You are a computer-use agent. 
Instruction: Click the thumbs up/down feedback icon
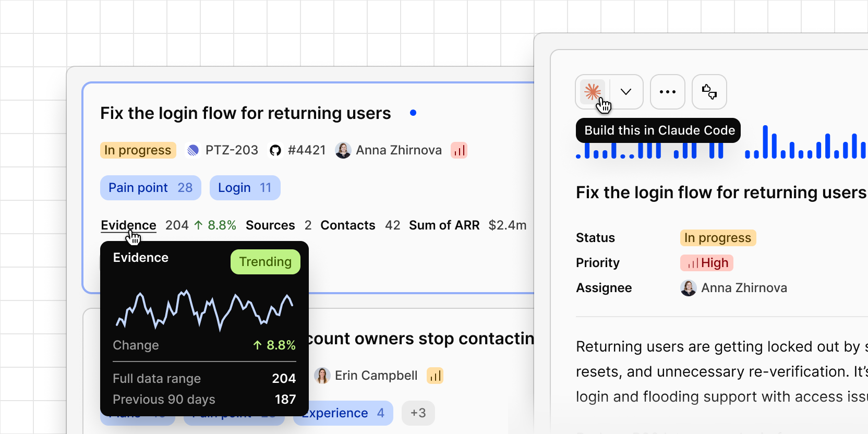709,92
